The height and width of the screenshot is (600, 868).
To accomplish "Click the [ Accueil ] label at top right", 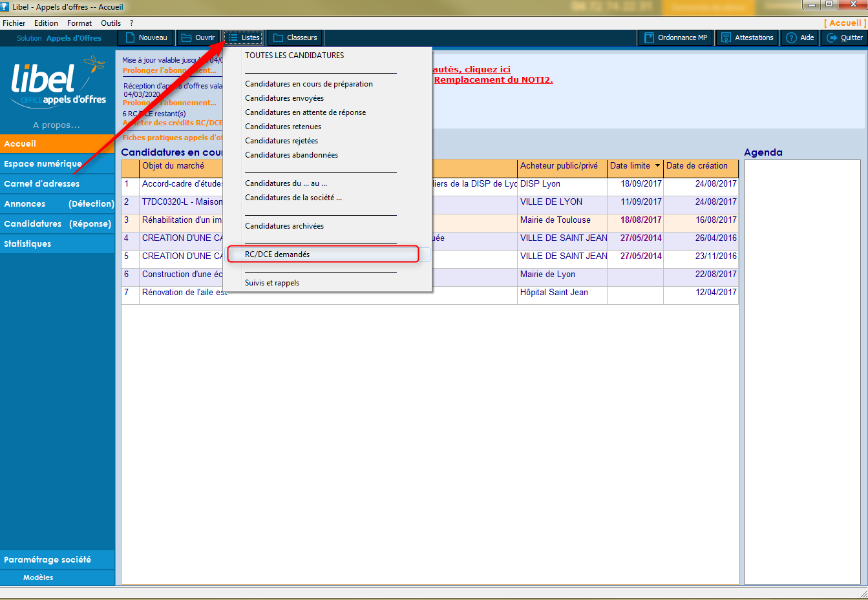I will [x=845, y=23].
